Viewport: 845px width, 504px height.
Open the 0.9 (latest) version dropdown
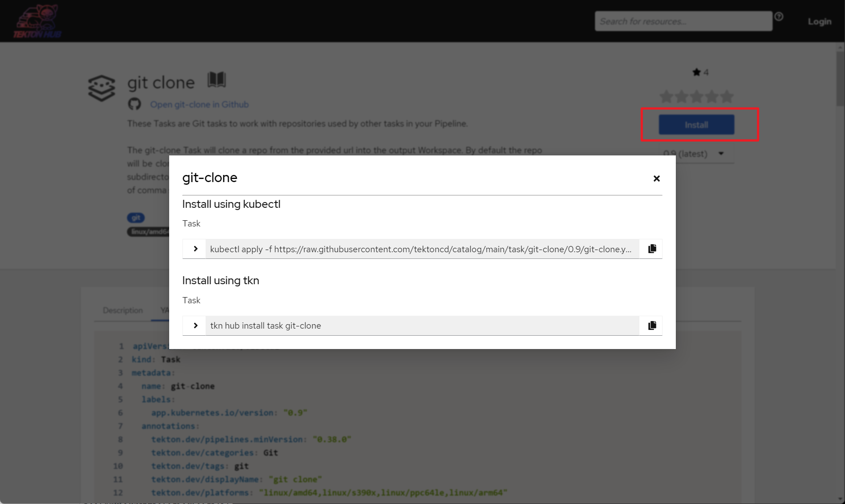696,154
